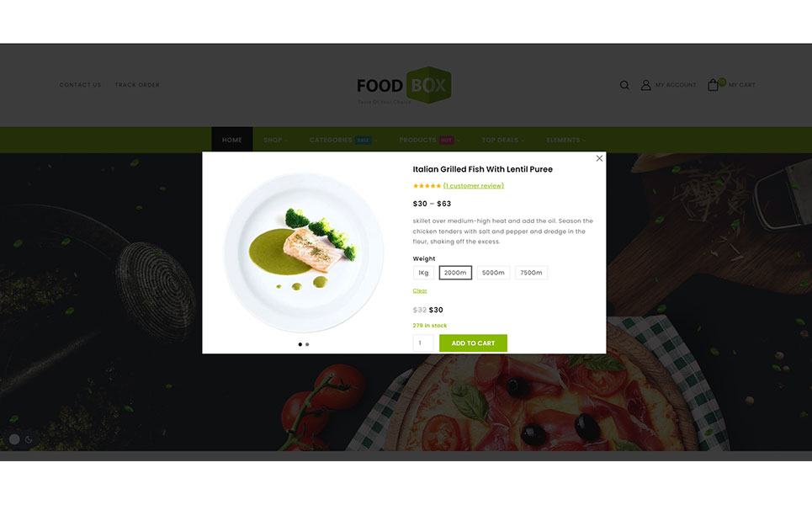812x505 pixels.
Task: Click the five-star rating icons
Action: (427, 186)
